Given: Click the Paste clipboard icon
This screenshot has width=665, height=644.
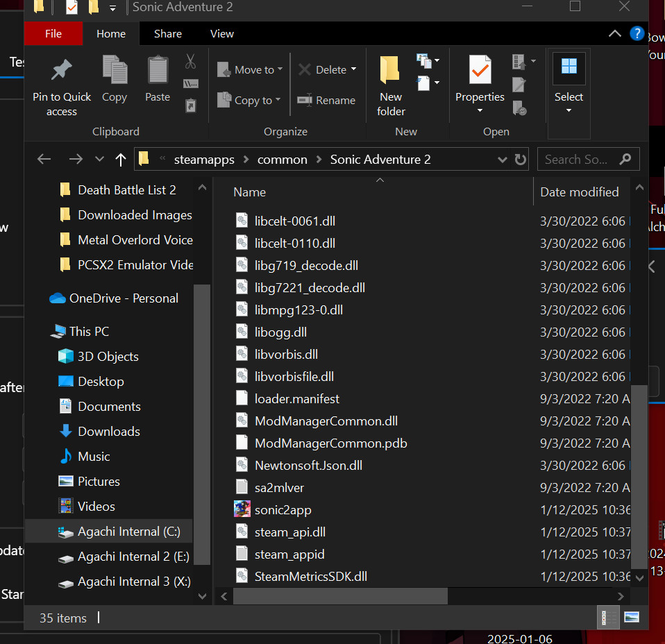Looking at the screenshot, I should tap(158, 71).
